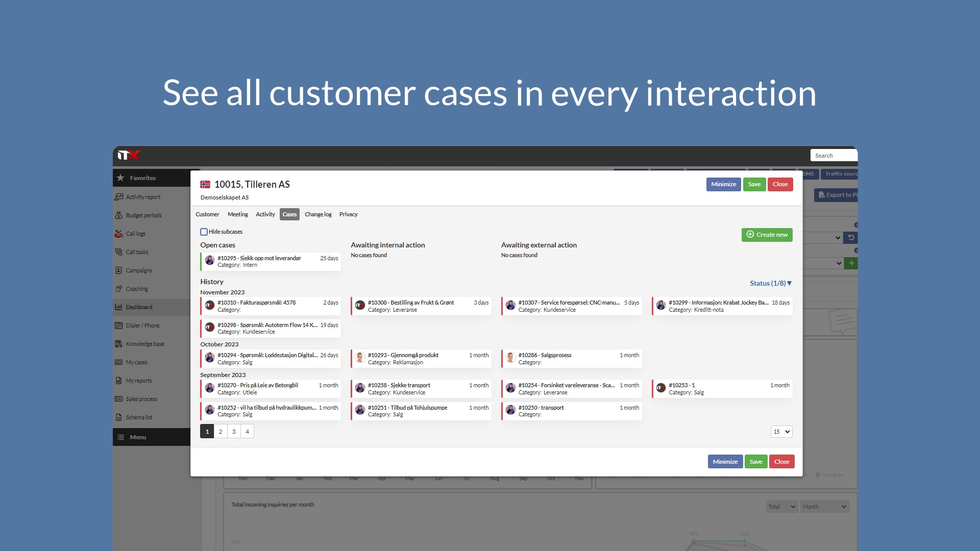Image resolution: width=980 pixels, height=551 pixels.
Task: Navigate to Call logs section
Action: pyautogui.click(x=135, y=234)
